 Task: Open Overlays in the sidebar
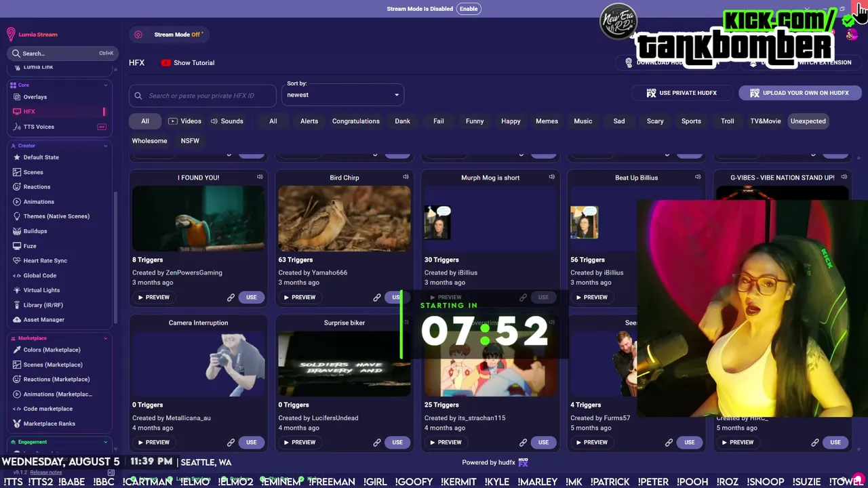pos(35,97)
